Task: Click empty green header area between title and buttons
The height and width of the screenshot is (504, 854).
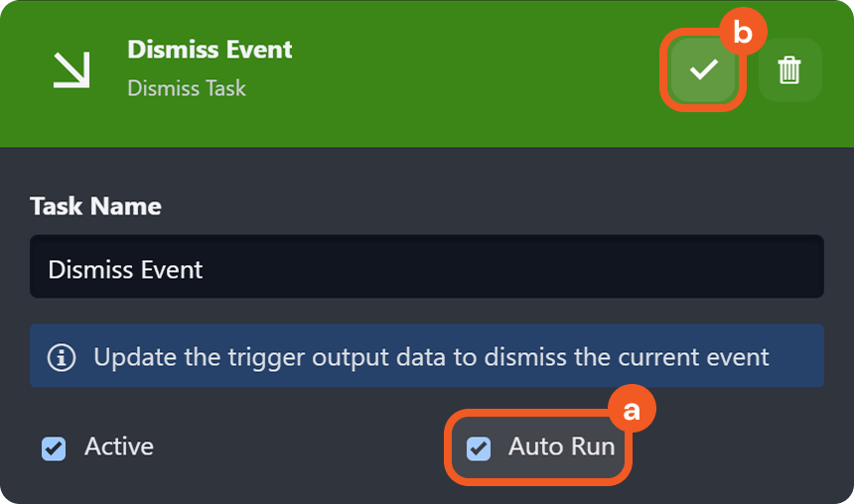Action: coord(477,69)
